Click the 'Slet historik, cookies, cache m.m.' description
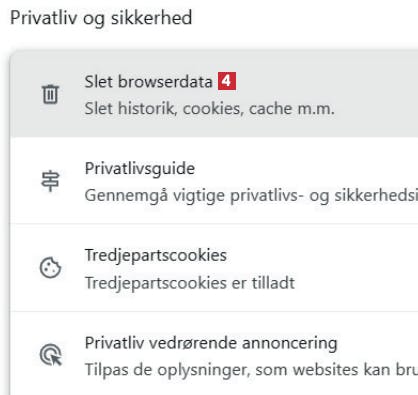 coord(209,109)
